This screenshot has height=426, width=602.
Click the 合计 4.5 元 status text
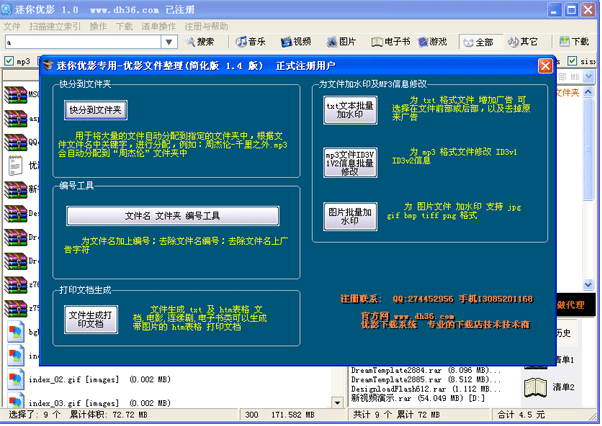521,414
